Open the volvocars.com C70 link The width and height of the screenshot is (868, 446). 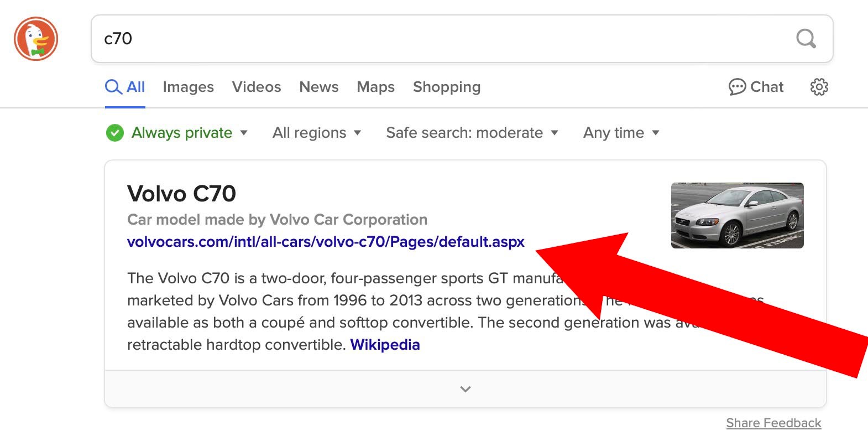coord(326,242)
